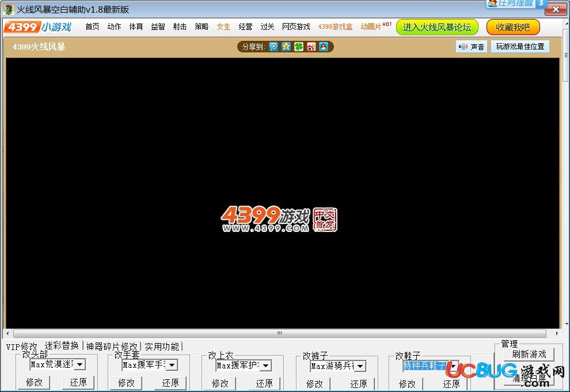Screen dimensions: 570x392
Task: Click 修改 under 改上衣
Action: pyautogui.click(x=220, y=383)
